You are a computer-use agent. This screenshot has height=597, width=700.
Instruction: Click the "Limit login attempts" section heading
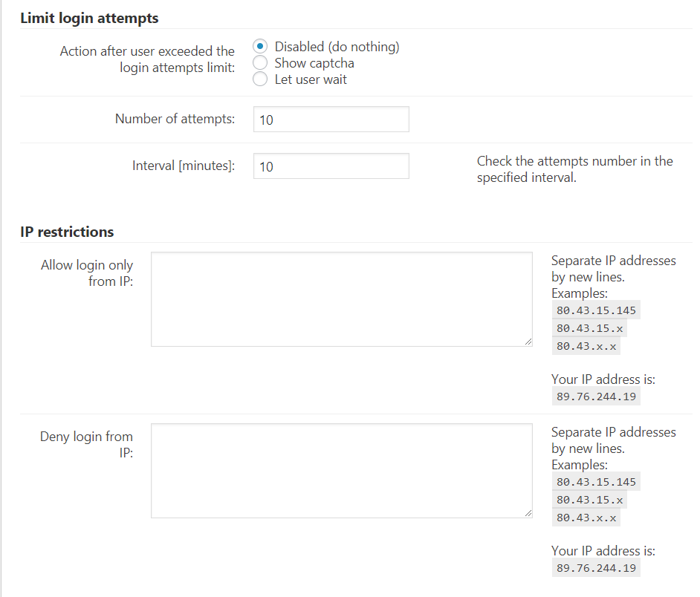pos(89,18)
